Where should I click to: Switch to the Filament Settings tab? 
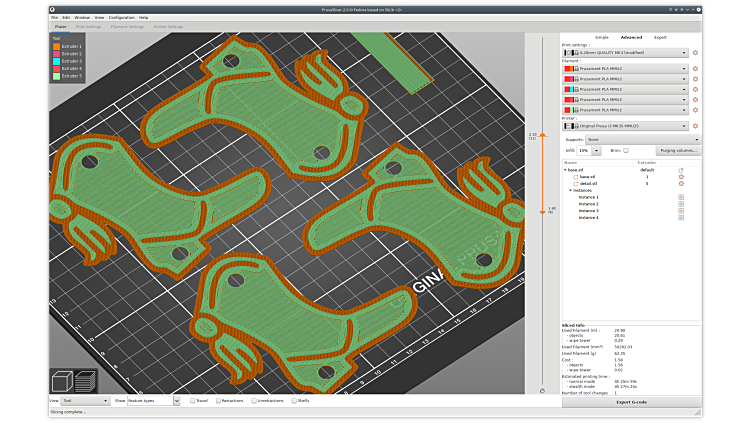point(127,27)
